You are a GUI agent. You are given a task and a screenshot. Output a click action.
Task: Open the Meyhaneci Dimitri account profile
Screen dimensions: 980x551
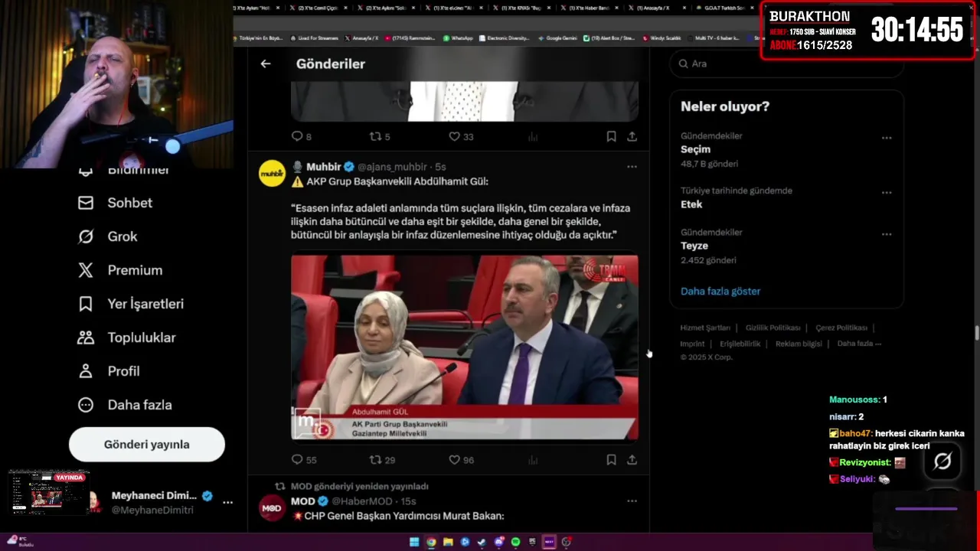point(152,502)
